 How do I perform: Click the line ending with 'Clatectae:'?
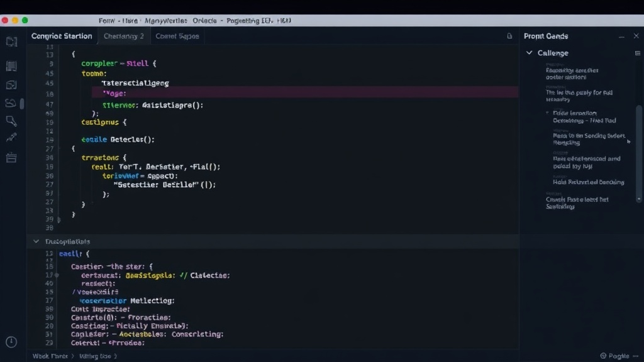point(156,275)
